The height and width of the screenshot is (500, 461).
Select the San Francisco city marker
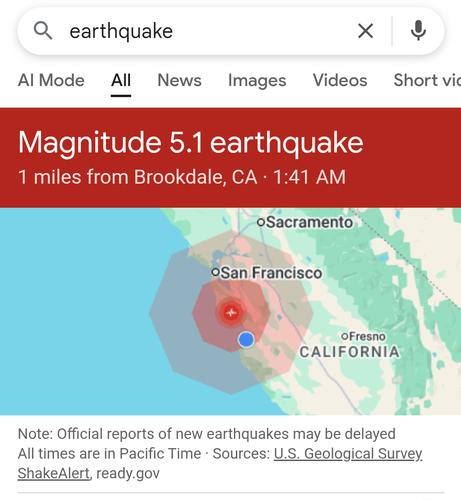267,273
